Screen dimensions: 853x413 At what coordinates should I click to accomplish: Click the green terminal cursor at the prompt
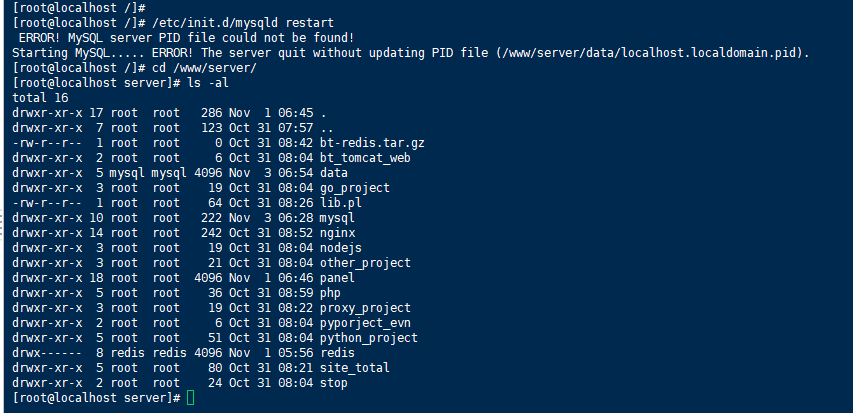[x=191, y=398]
